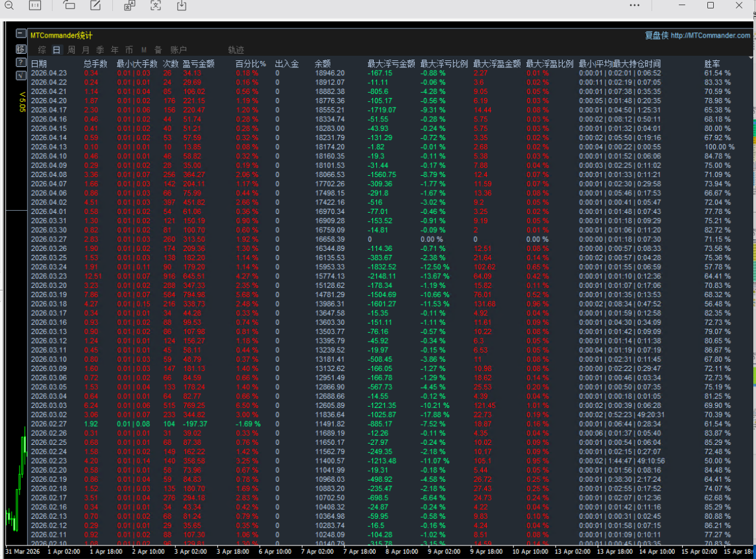The height and width of the screenshot is (559, 756).
Task: Switch to the 季 quarterly tab
Action: click(x=101, y=50)
